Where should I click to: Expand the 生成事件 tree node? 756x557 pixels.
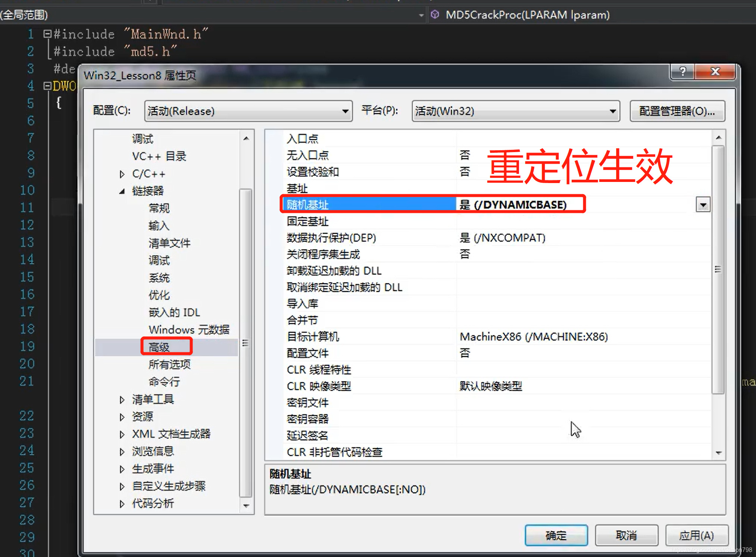[122, 469]
